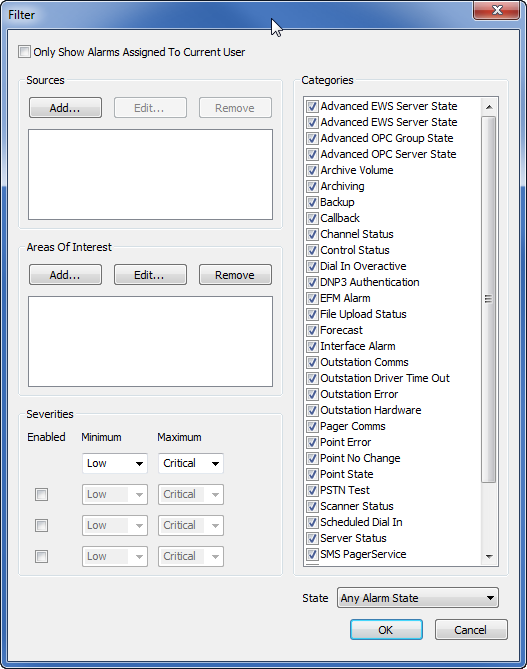Open the Any Alarm State dropdown
Viewport: 527px width, 669px height.
pos(418,598)
